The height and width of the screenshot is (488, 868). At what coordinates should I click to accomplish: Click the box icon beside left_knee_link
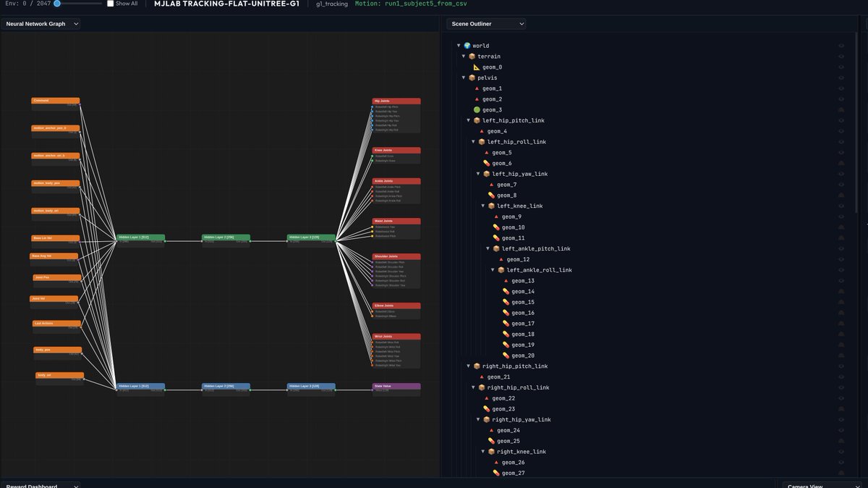492,206
